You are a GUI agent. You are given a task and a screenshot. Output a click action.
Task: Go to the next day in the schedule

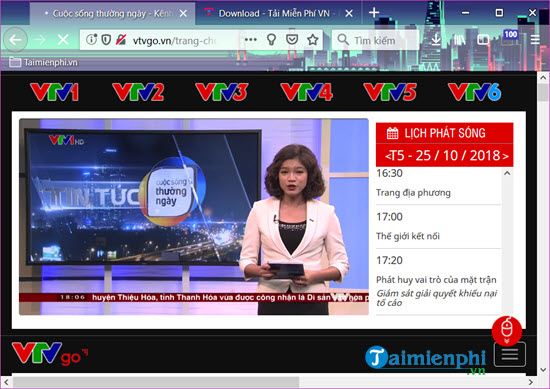(x=505, y=156)
